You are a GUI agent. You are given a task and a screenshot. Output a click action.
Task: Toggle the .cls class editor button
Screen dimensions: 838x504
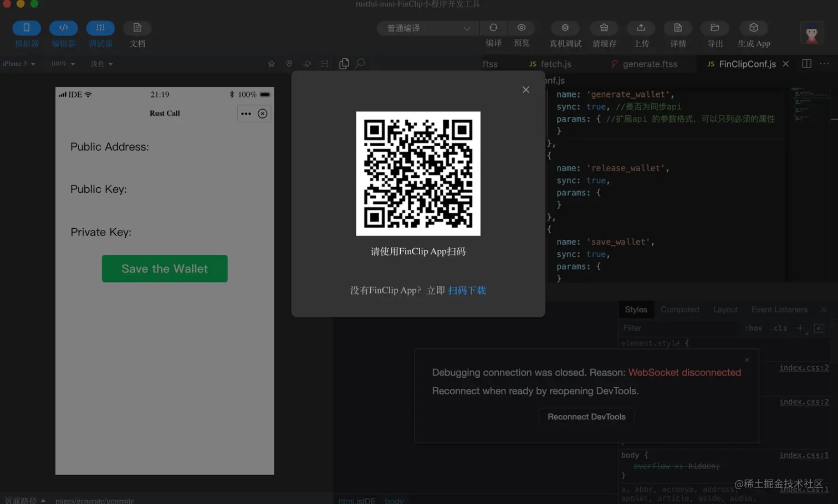point(779,328)
